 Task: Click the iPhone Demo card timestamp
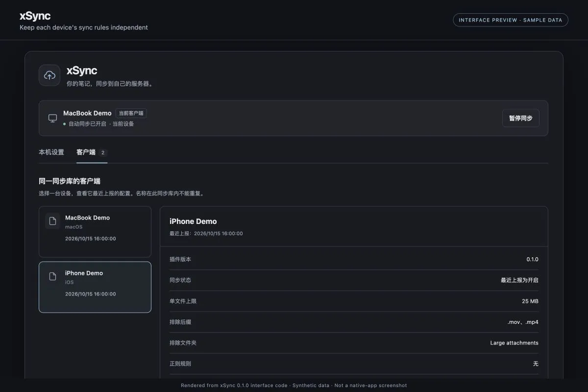pyautogui.click(x=91, y=294)
